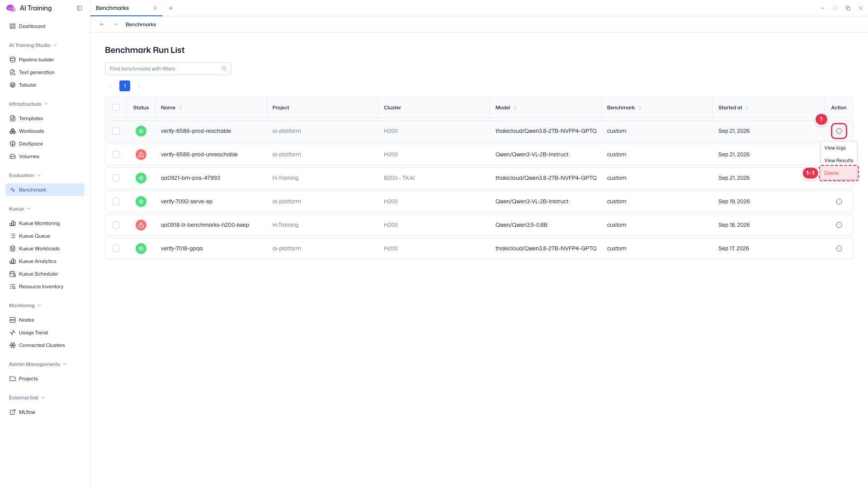Open the Dashboard icon in the sidebar
Viewport: 868px width, 488px height.
click(13, 26)
